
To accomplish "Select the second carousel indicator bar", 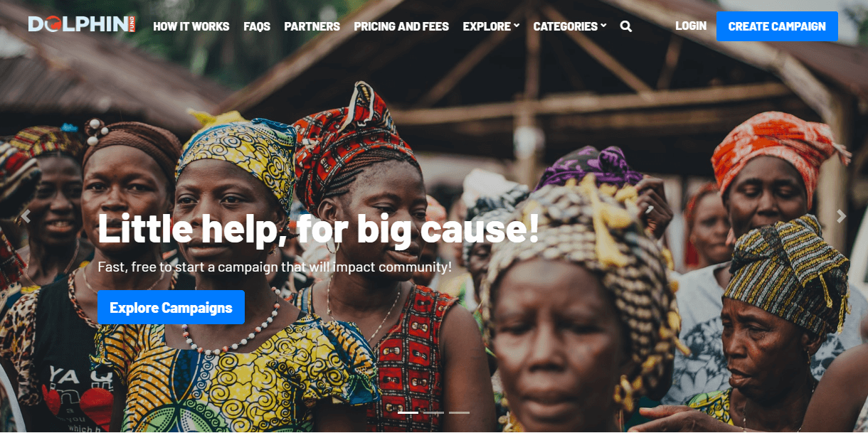I will [433, 412].
